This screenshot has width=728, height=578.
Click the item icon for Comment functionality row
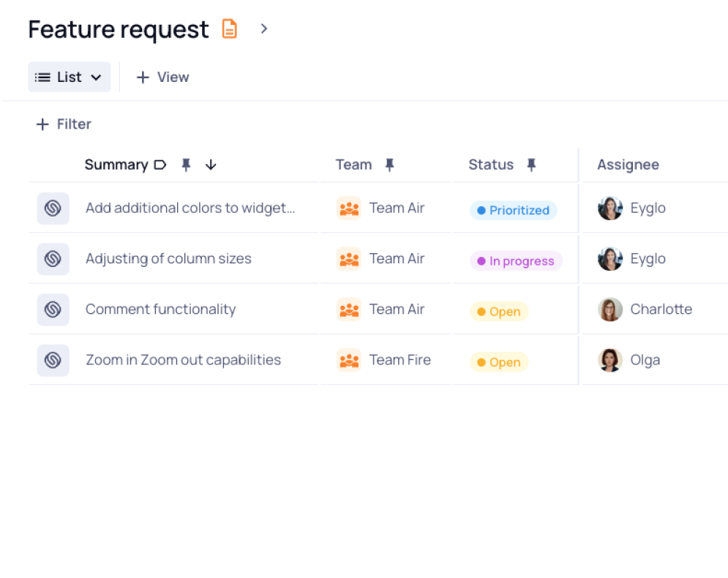(52, 309)
